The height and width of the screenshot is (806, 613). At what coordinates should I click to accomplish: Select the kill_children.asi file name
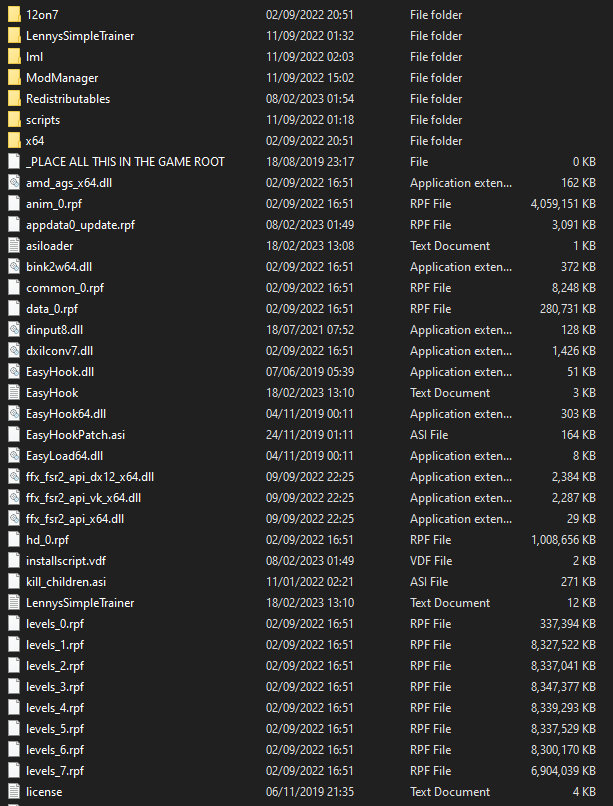click(65, 582)
